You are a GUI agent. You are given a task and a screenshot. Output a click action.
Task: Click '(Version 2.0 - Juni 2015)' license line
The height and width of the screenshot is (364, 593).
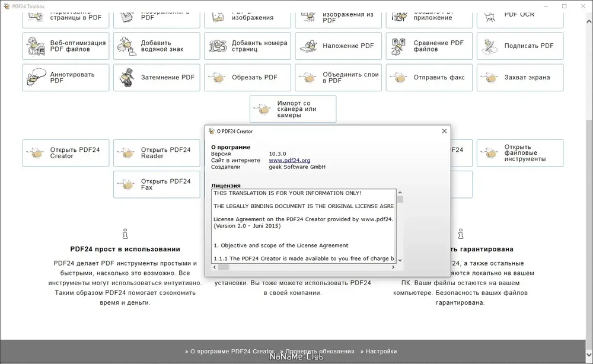click(x=247, y=226)
